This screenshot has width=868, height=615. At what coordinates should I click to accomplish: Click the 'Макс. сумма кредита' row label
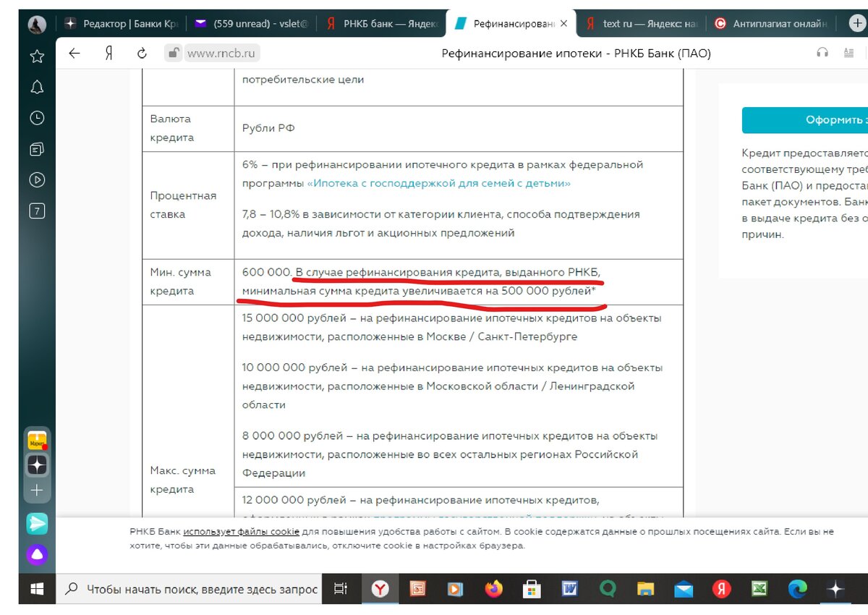pos(183,480)
